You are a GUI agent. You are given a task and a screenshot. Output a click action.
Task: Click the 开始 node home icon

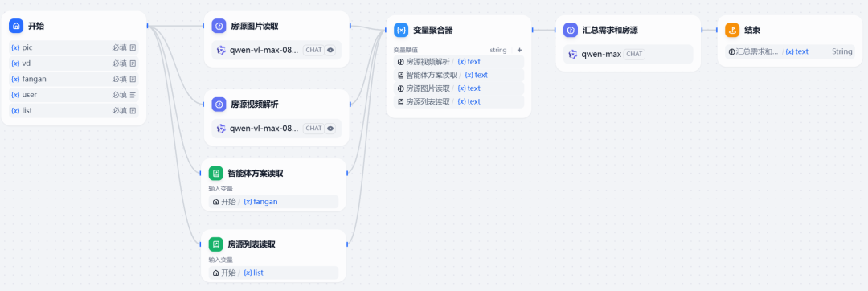pyautogui.click(x=17, y=26)
